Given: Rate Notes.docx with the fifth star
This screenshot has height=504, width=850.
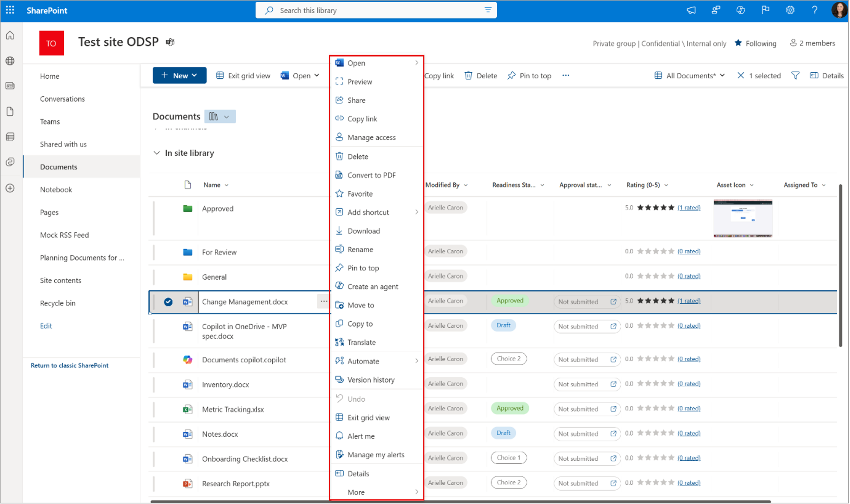Looking at the screenshot, I should [x=671, y=433].
